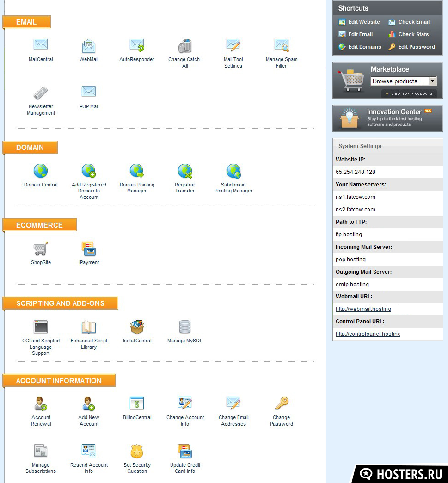This screenshot has height=483, width=448.
Task: Click the Edit Email shortcut
Action: 356,34
